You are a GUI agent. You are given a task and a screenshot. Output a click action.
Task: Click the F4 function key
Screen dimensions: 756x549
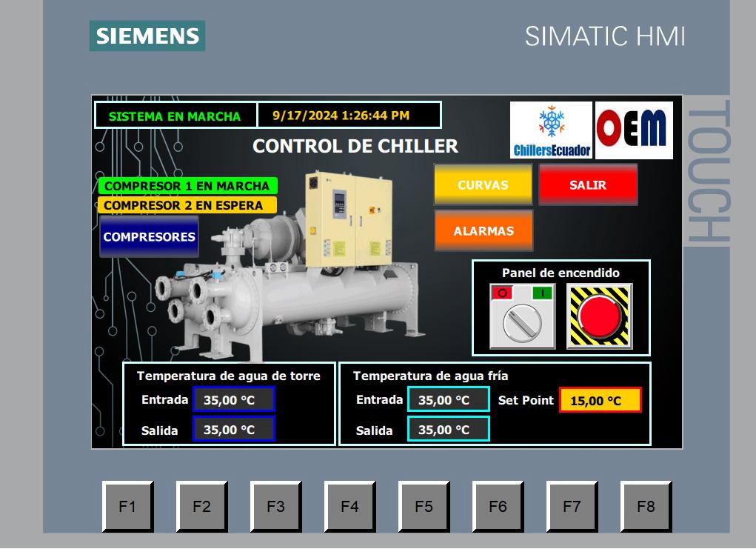[x=349, y=507]
